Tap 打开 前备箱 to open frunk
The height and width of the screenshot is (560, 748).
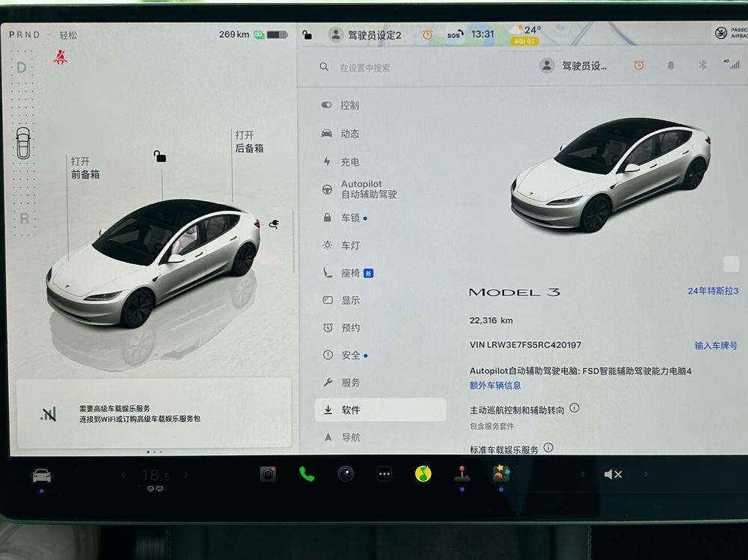pyautogui.click(x=85, y=168)
